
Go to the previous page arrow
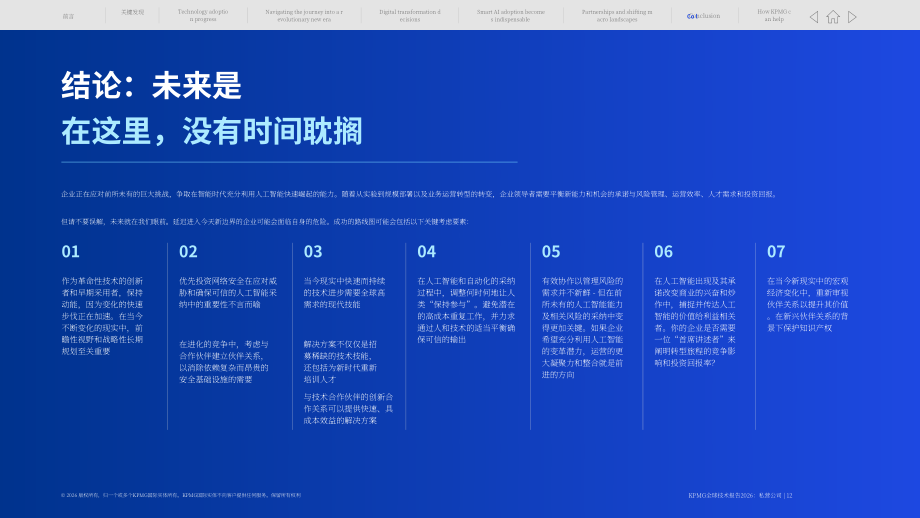(x=814, y=17)
